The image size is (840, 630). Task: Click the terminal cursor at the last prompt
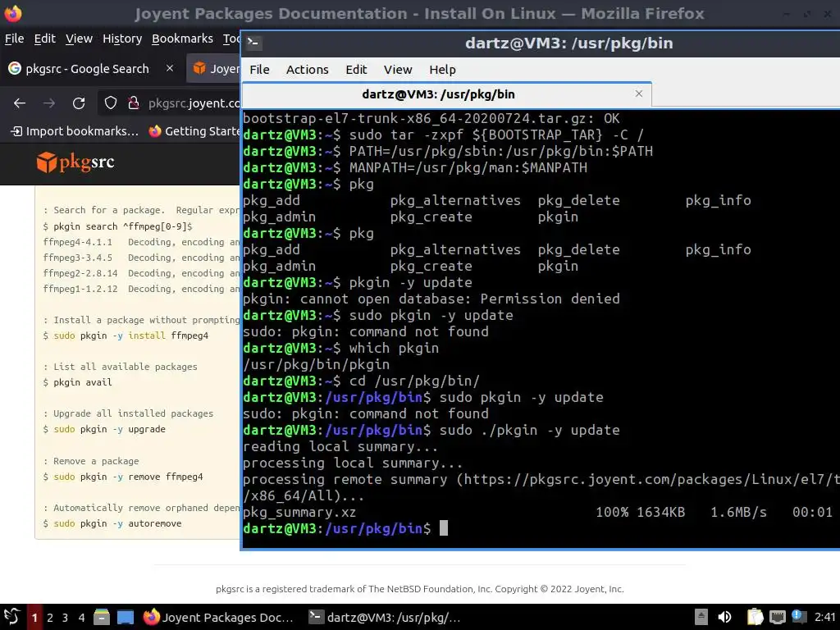[444, 528]
